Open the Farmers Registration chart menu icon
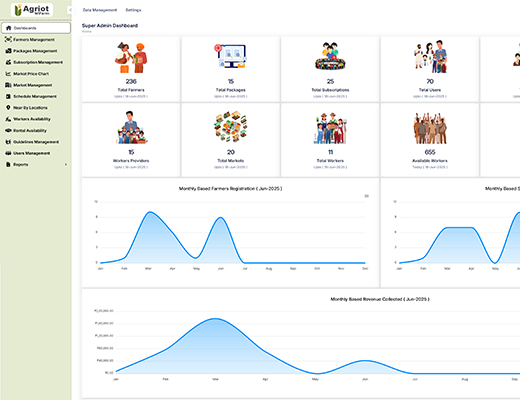Screen dimensions: 520x400 [x=366, y=196]
